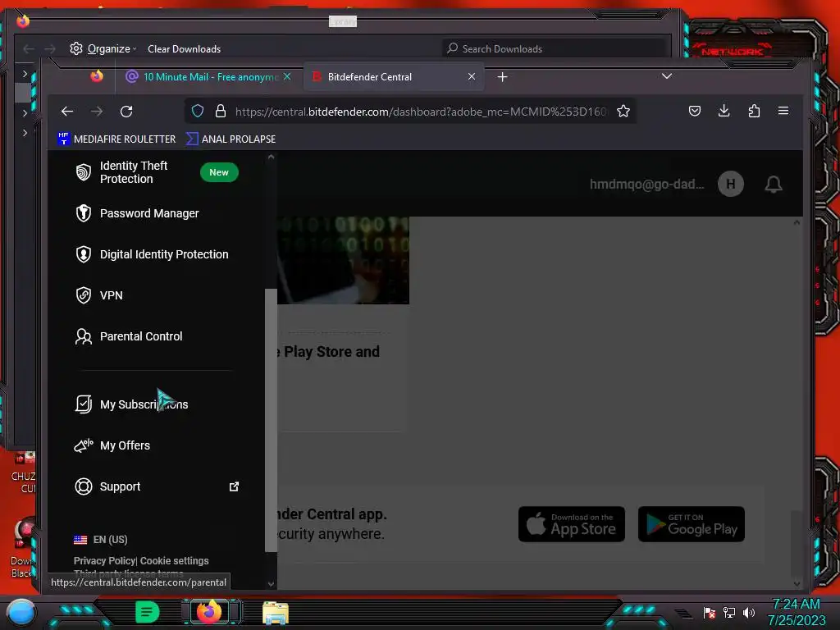Open the H account avatar menu
Image resolution: width=840 pixels, height=630 pixels.
[731, 184]
